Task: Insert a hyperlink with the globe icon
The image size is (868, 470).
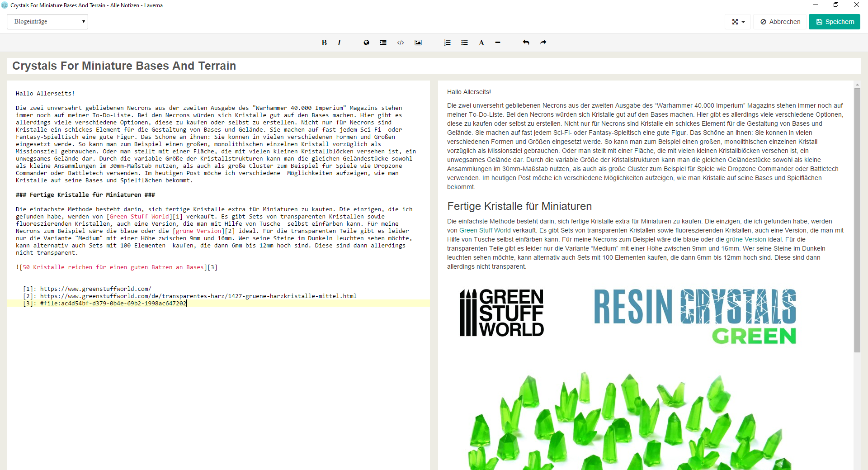Action: 366,43
